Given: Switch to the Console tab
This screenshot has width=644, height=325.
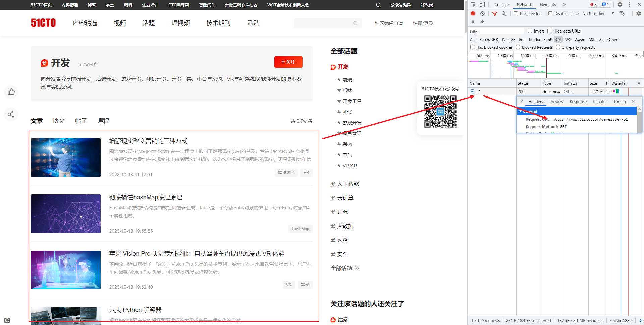Looking at the screenshot, I should pos(501,4).
